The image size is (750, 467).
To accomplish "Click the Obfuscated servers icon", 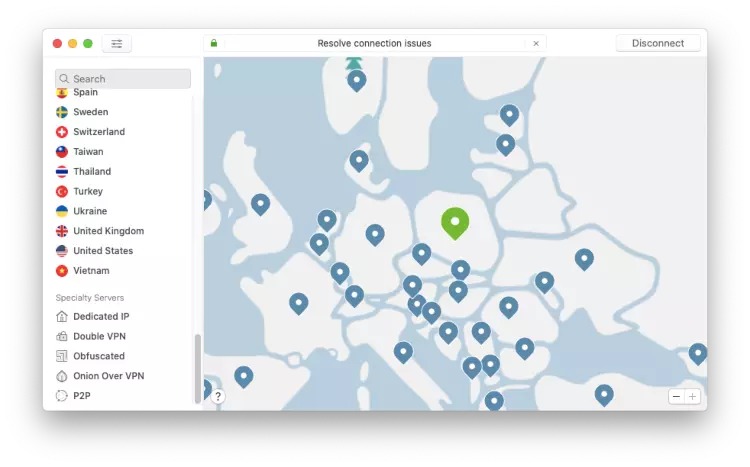I will pyautogui.click(x=62, y=356).
